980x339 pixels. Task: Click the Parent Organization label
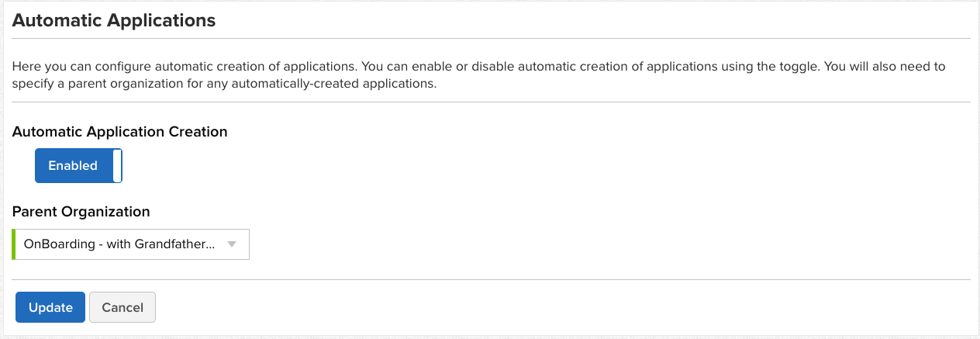pos(81,211)
